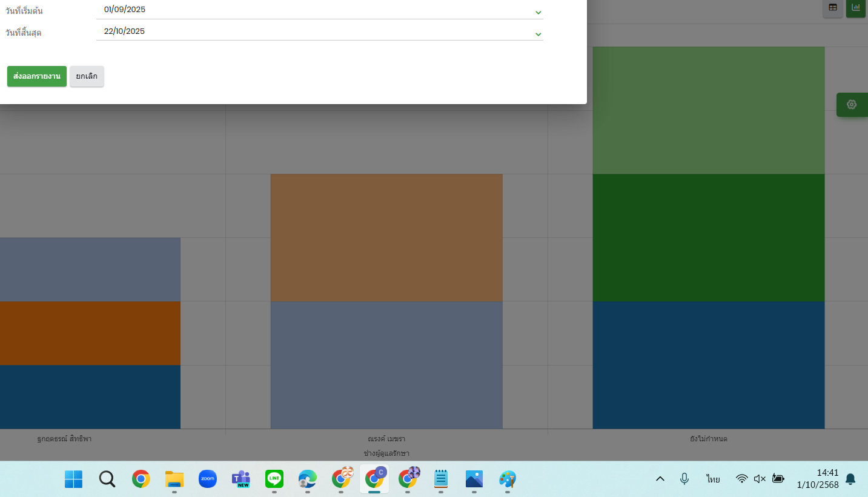
Task: Click the ส่งออกรายงาน export report button
Action: coord(37,76)
